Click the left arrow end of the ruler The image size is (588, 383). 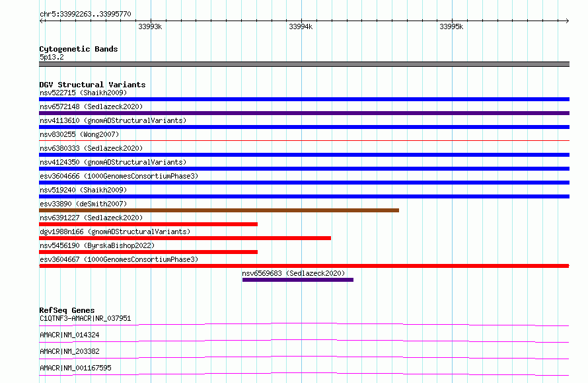pyautogui.click(x=41, y=21)
